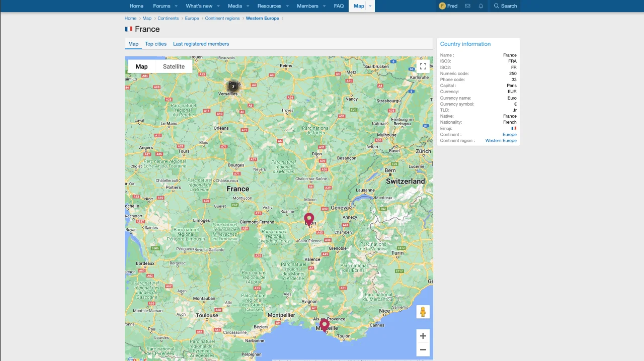Screen dimensions: 644x361
Task: Select the Map item in the navigation bar
Action: [359, 6]
